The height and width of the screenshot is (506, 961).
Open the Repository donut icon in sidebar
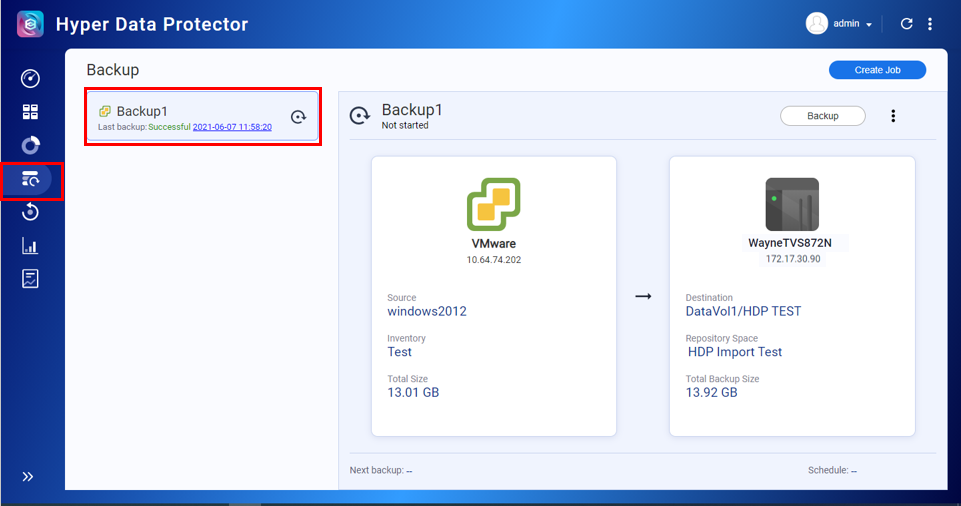click(30, 145)
